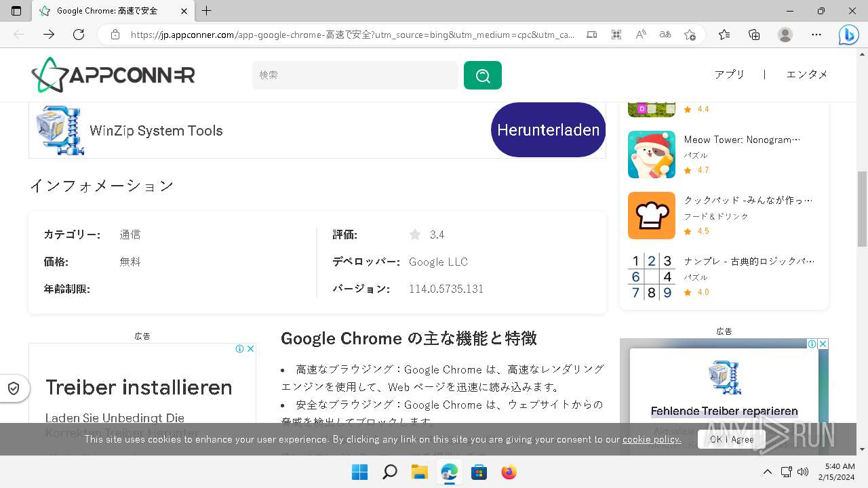Click version 114.0.5735.131 text

446,289
